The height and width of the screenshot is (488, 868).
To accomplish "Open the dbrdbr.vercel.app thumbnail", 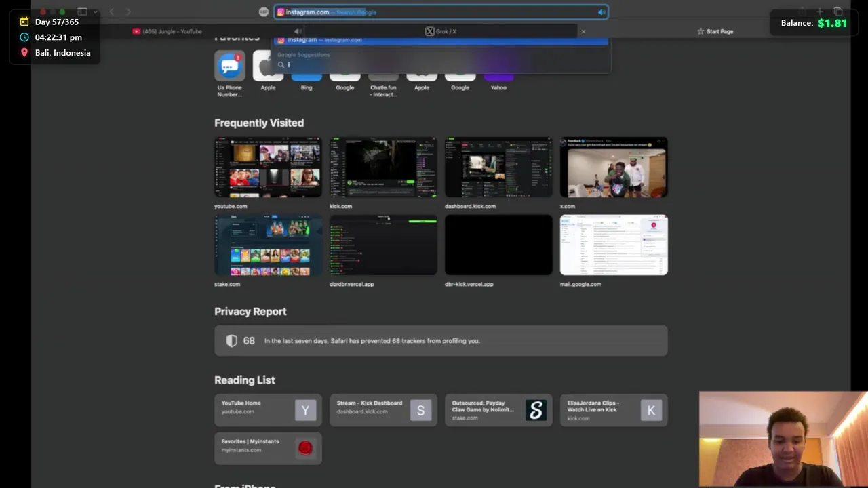I will tap(383, 245).
